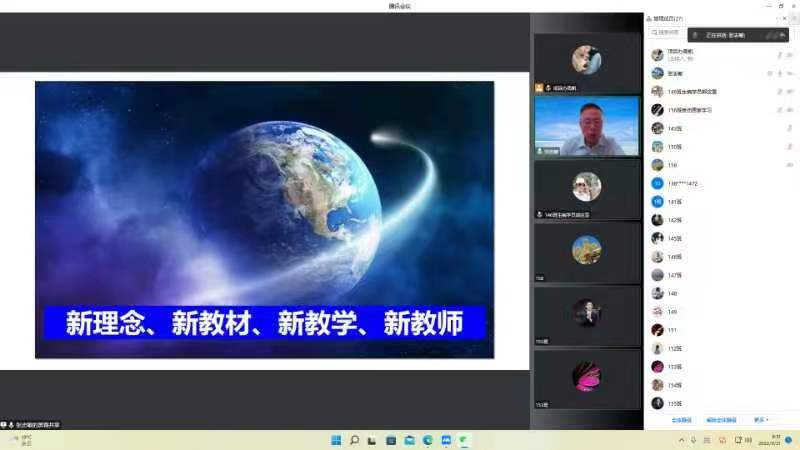Click the 解除全体静音 unmute-all button
Viewport: 800px width, 450px height.
721,420
